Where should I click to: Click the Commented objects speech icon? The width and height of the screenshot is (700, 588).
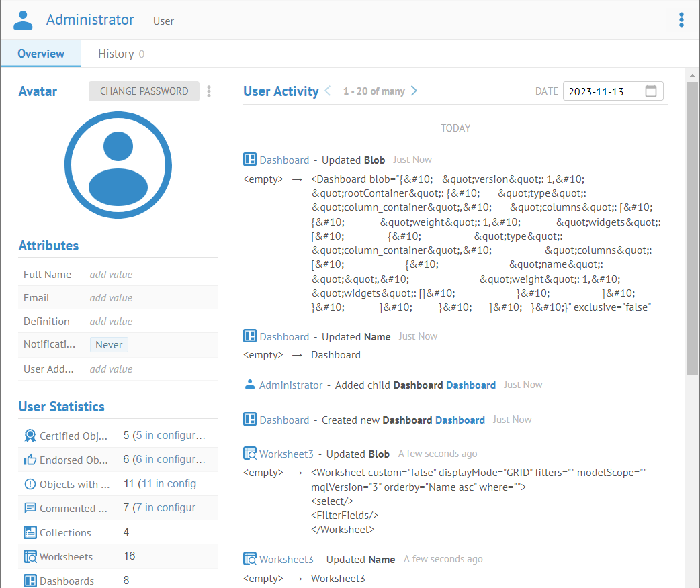click(30, 508)
